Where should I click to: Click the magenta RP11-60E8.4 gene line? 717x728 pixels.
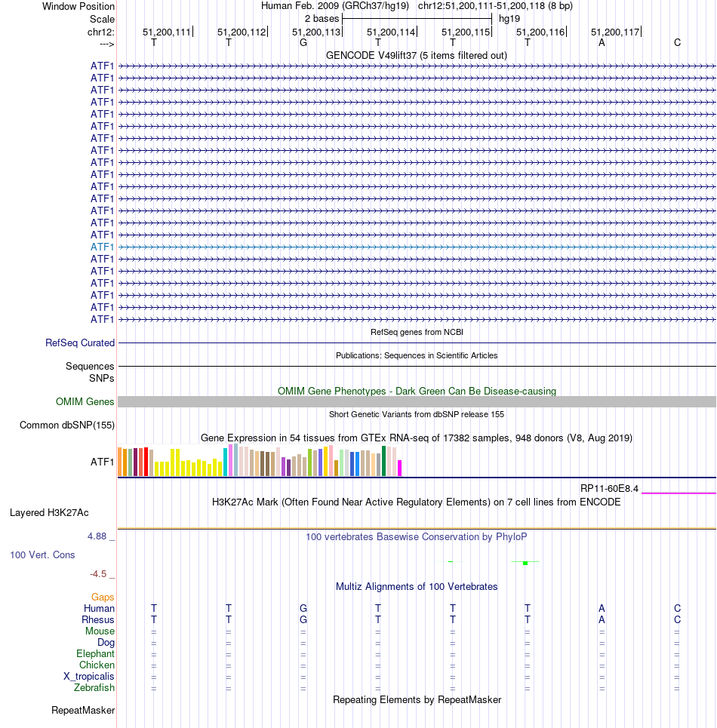click(679, 493)
